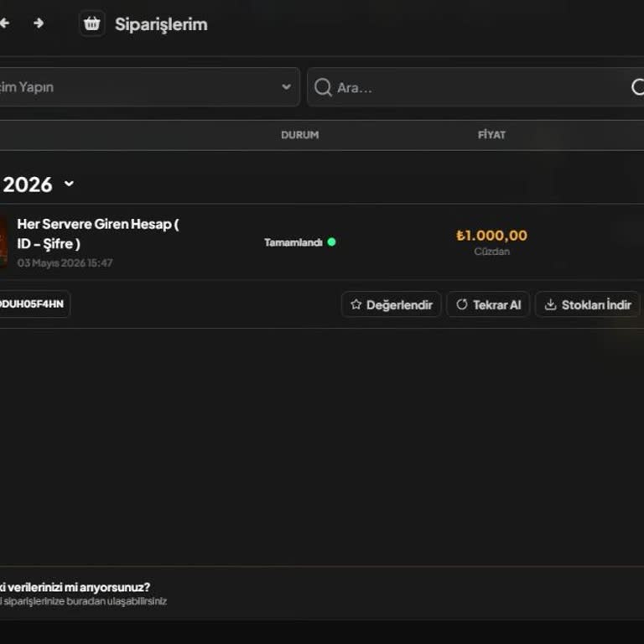Viewport: 644px width, 644px height.
Task: Download stocks with Stokları İndir
Action: (587, 304)
